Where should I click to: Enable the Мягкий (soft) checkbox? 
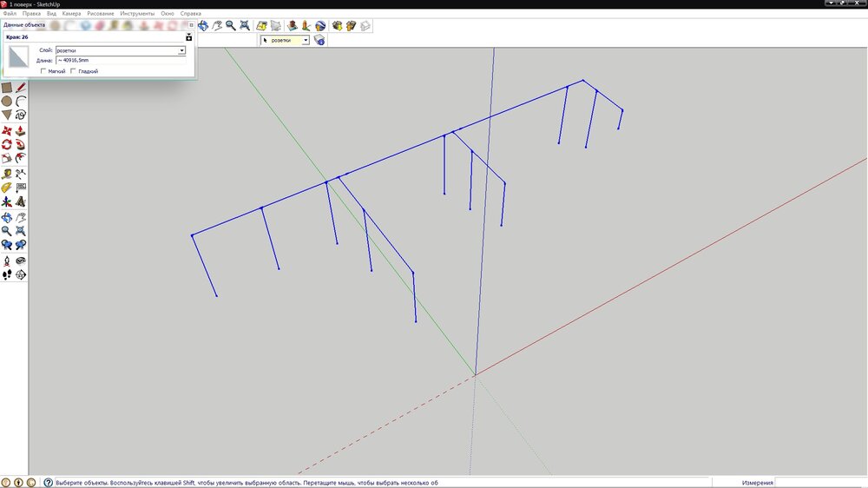(43, 71)
